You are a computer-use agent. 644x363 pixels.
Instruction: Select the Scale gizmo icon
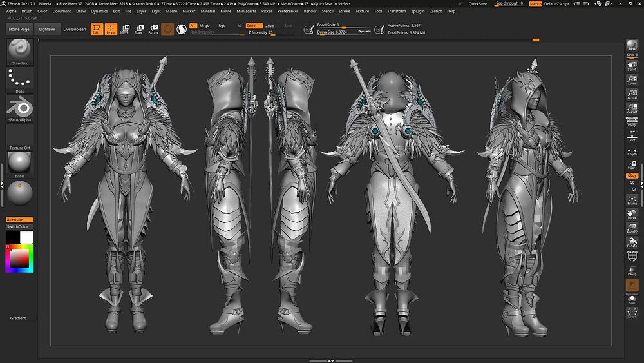139,29
